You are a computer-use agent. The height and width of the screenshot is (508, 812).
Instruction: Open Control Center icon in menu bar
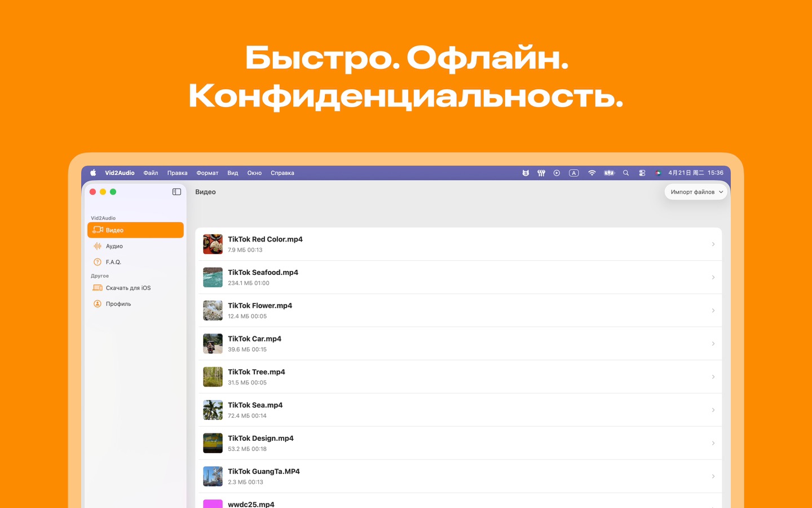642,173
